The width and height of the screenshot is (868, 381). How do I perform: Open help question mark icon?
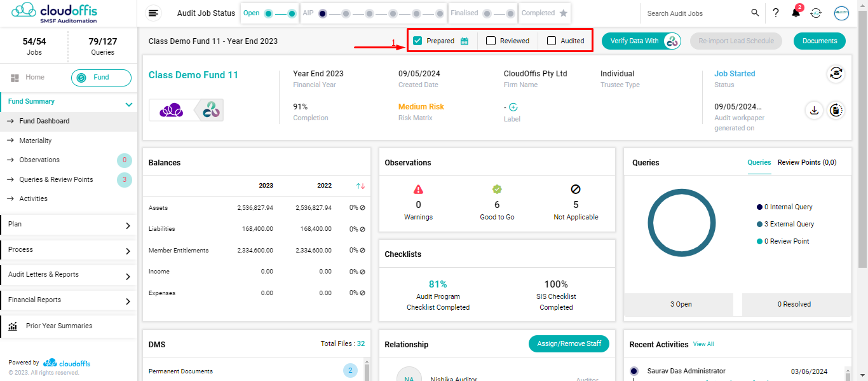[776, 13]
